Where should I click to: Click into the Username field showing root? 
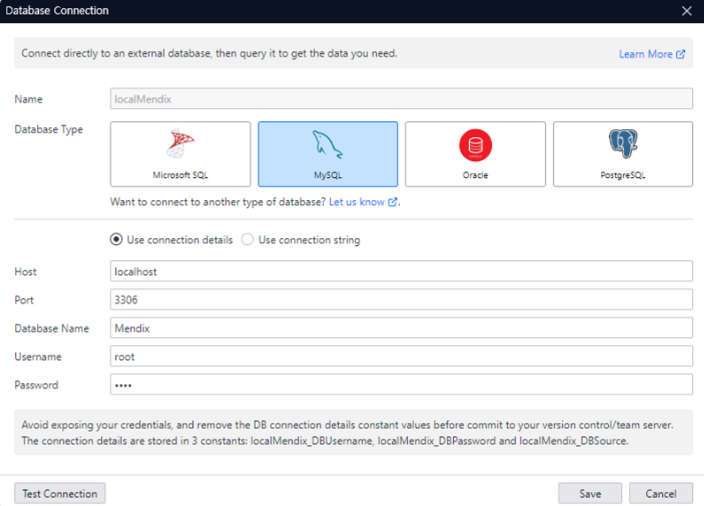click(x=401, y=356)
